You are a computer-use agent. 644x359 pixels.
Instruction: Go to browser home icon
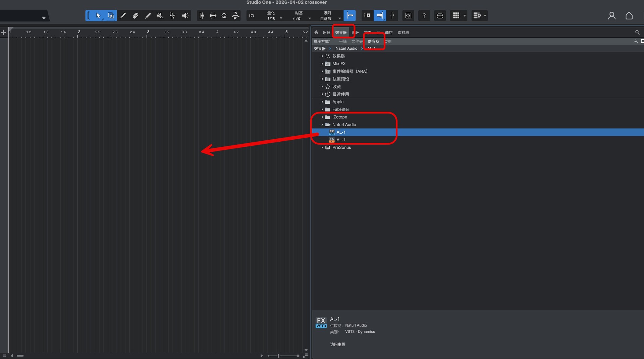point(316,33)
